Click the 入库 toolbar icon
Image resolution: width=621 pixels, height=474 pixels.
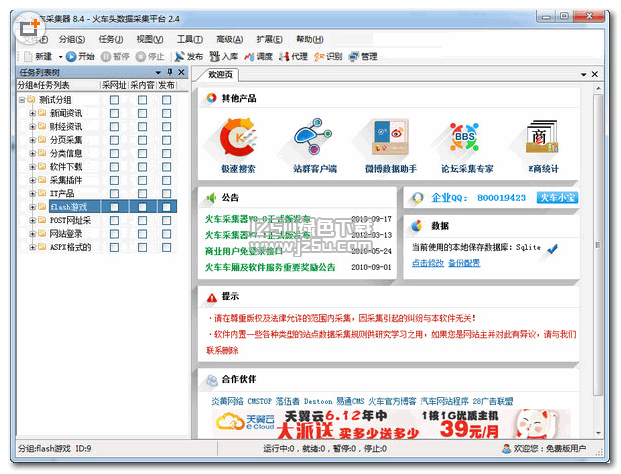click(x=215, y=57)
